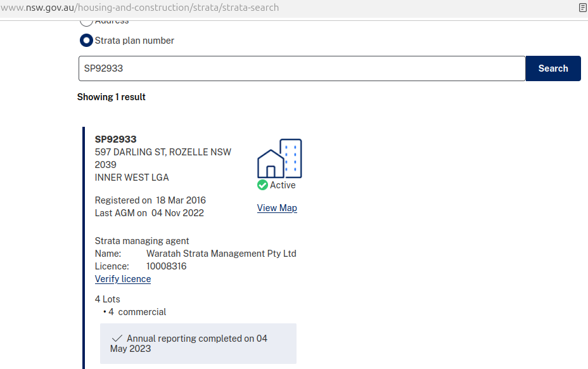Follow the Verify licence link
The image size is (588, 369).
(123, 279)
